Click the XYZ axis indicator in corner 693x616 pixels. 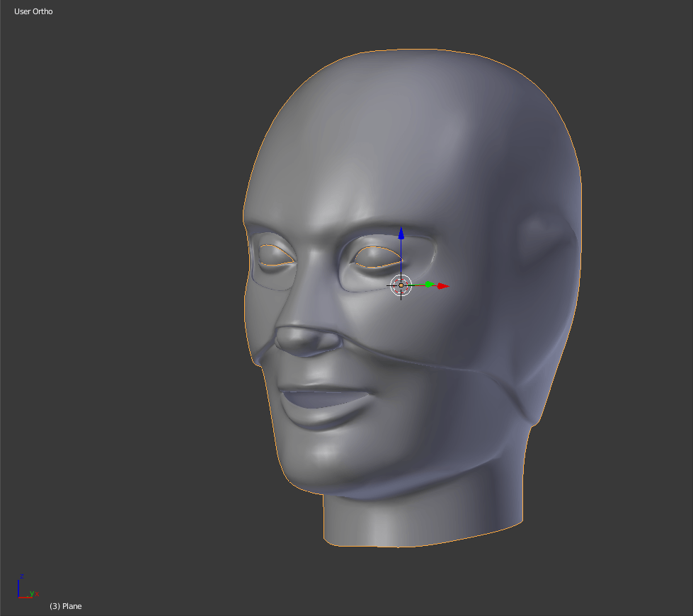coord(25,588)
